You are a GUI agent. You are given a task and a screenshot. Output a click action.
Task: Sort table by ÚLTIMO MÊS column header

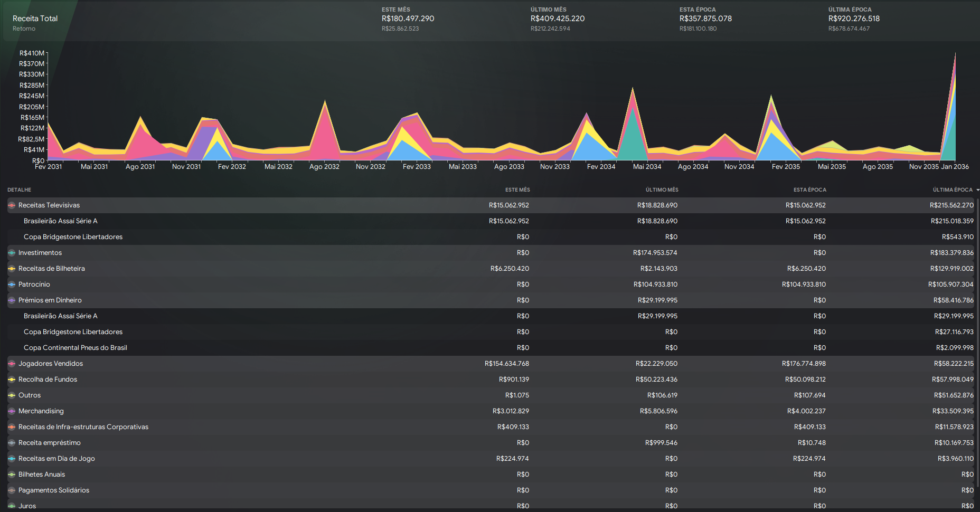662,190
